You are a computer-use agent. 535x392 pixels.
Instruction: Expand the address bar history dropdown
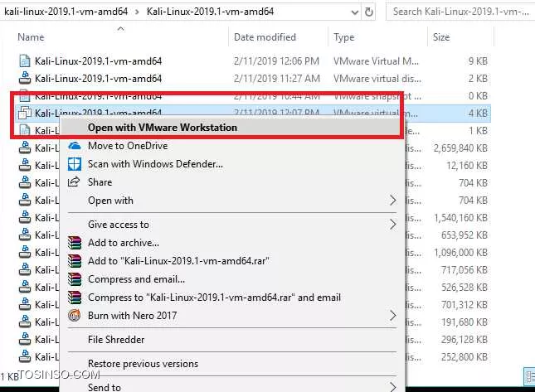tap(355, 12)
